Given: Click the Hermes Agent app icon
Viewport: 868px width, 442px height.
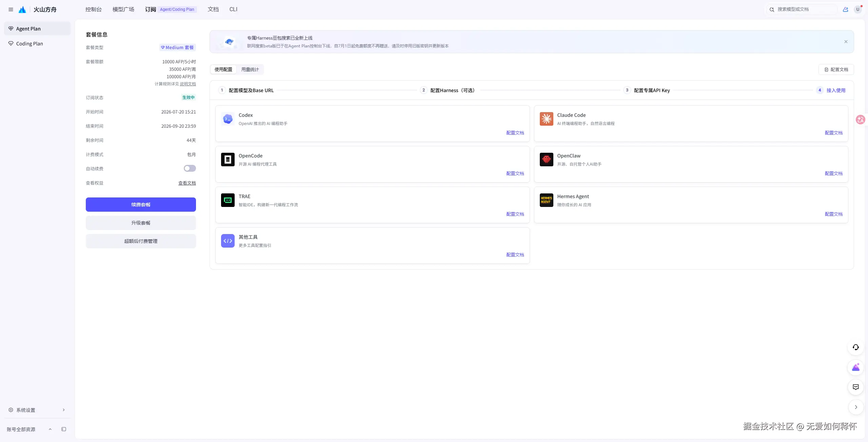Looking at the screenshot, I should coord(547,200).
